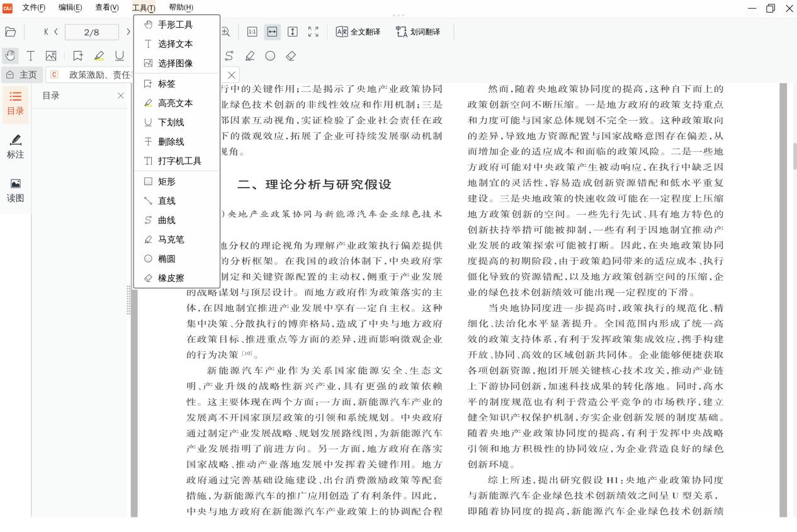Click heading 二、理论分析与研究假设
The image size is (797, 532).
tap(314, 184)
